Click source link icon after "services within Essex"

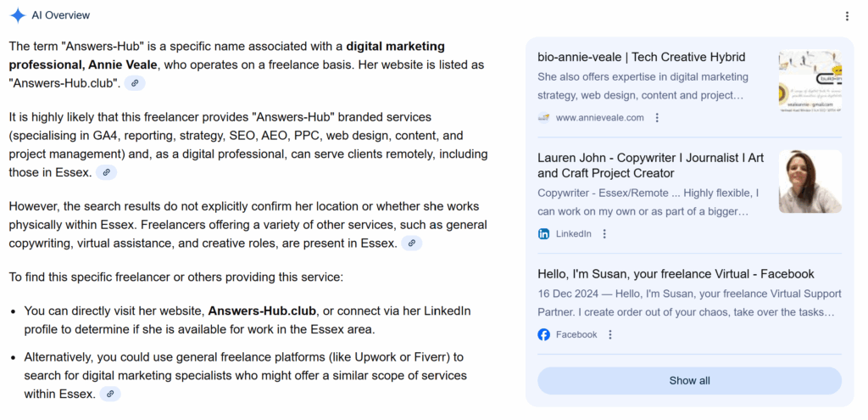point(110,394)
